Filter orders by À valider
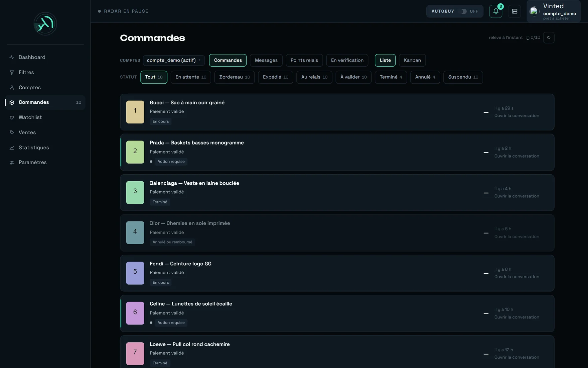Viewport: 588px width, 368px height. 353,77
